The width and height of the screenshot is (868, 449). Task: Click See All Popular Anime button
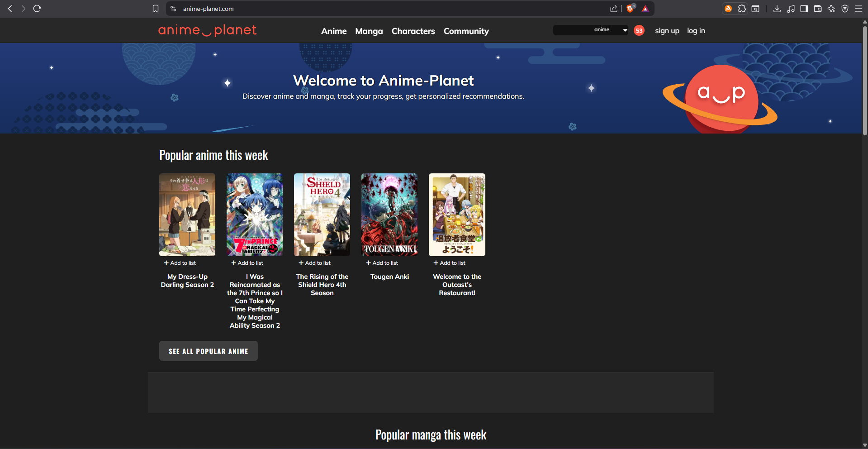[x=209, y=351]
